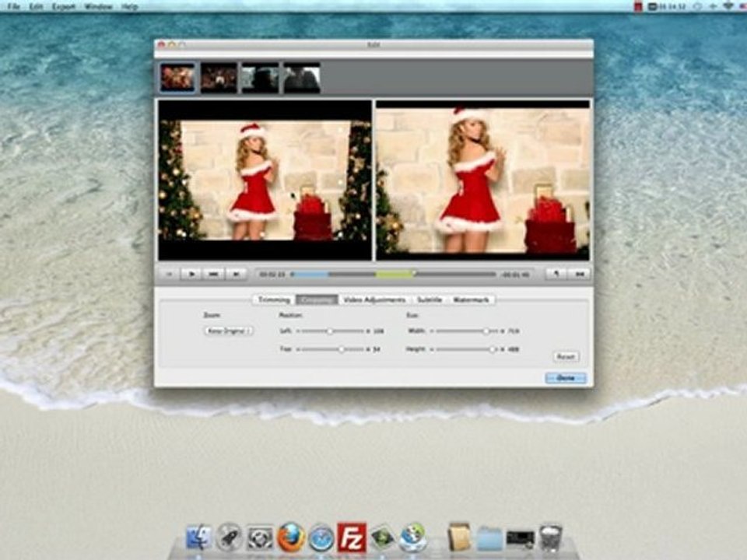Open the globe disc app icon in Dock

point(412,537)
